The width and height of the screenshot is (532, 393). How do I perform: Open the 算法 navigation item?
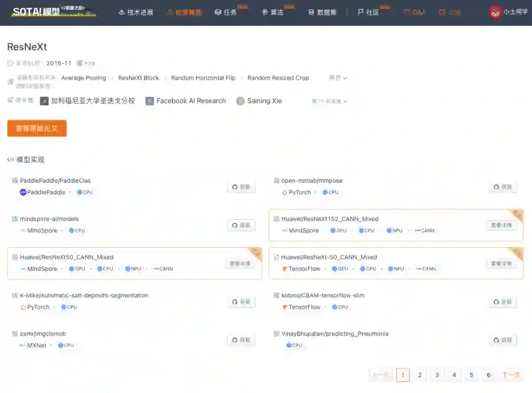coord(272,12)
